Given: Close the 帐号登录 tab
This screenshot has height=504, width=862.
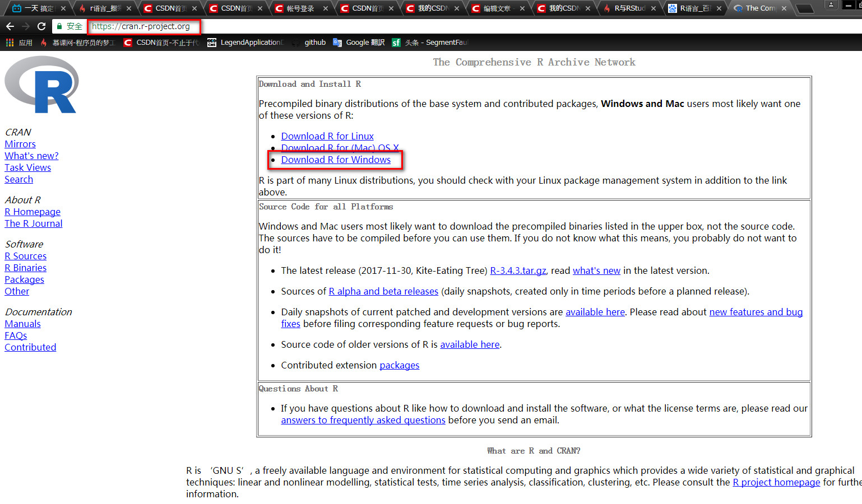Looking at the screenshot, I should point(326,8).
